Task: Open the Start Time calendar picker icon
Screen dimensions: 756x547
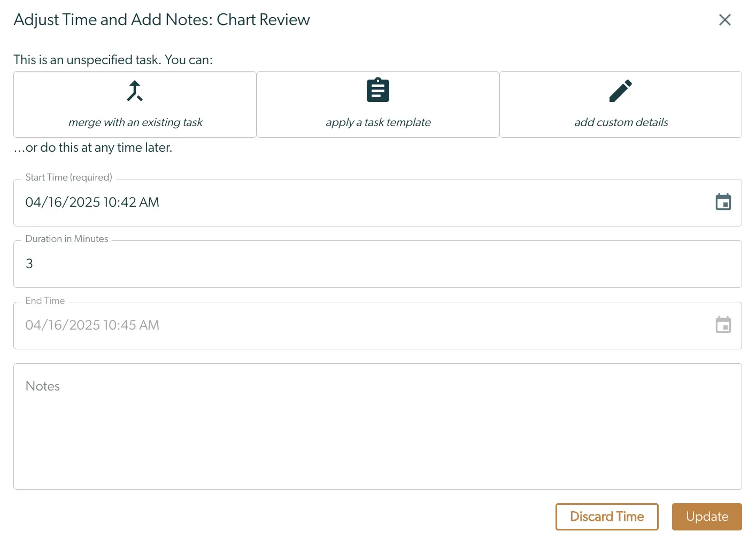Action: click(723, 202)
